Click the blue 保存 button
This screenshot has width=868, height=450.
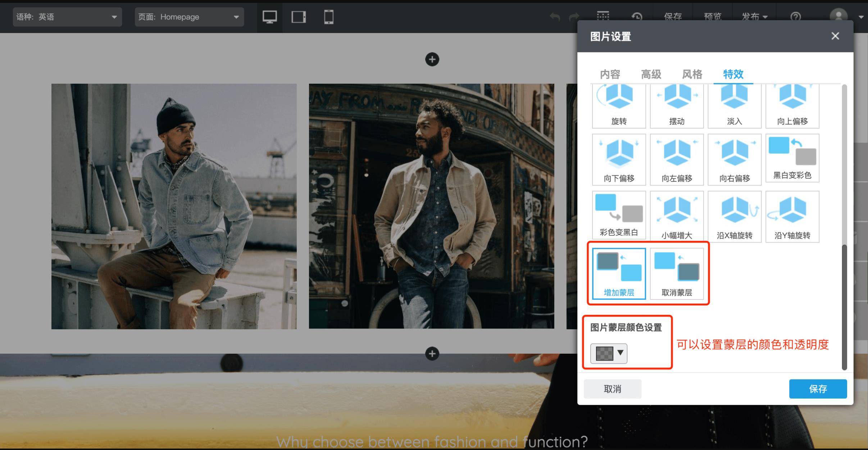click(x=818, y=389)
